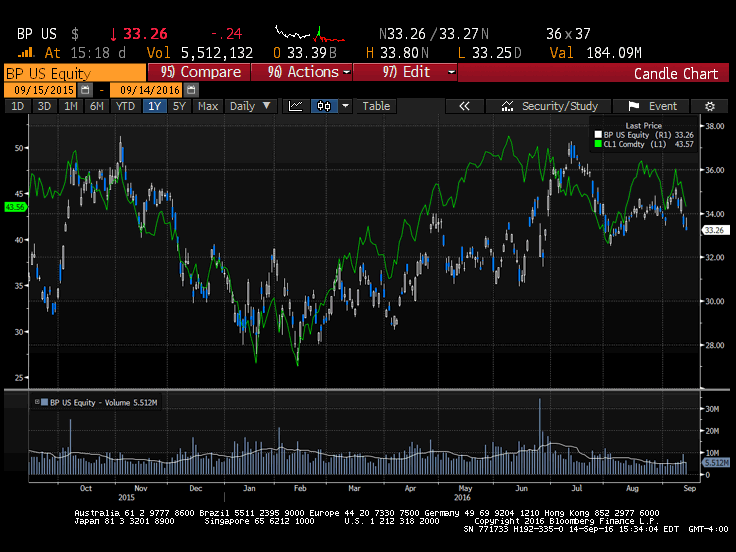Click the 36 x 37 bid ask size
Image resolution: width=736 pixels, height=552 pixels.
click(568, 34)
